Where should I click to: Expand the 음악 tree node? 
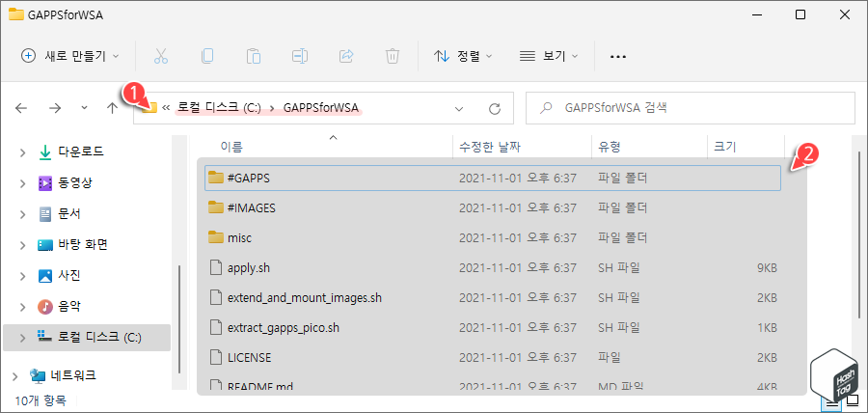(x=23, y=306)
